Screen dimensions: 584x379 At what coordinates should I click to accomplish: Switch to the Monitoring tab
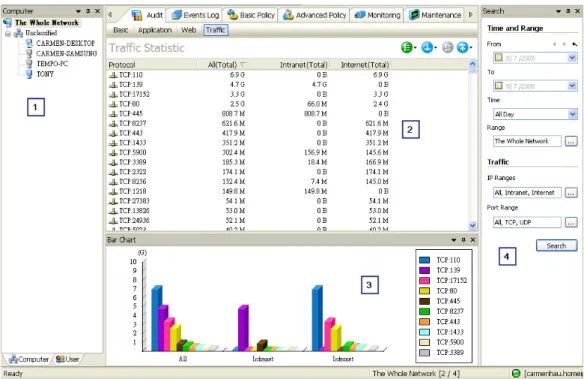click(x=377, y=15)
